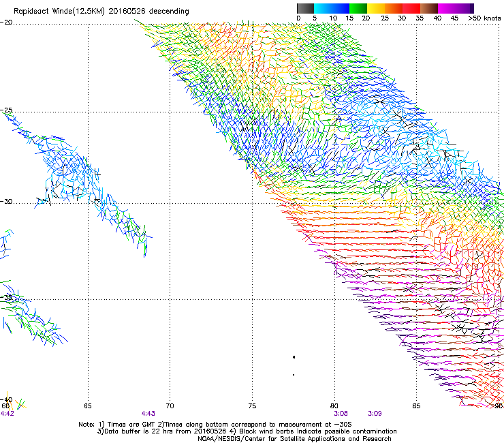This screenshot has width=504, height=443.
Task: Click the cyan-to-blue 5–15 knots legend segment
Action: tap(332, 8)
